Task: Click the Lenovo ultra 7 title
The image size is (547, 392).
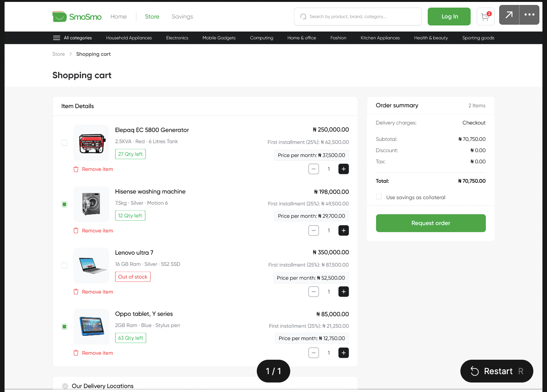Action: tap(134, 253)
